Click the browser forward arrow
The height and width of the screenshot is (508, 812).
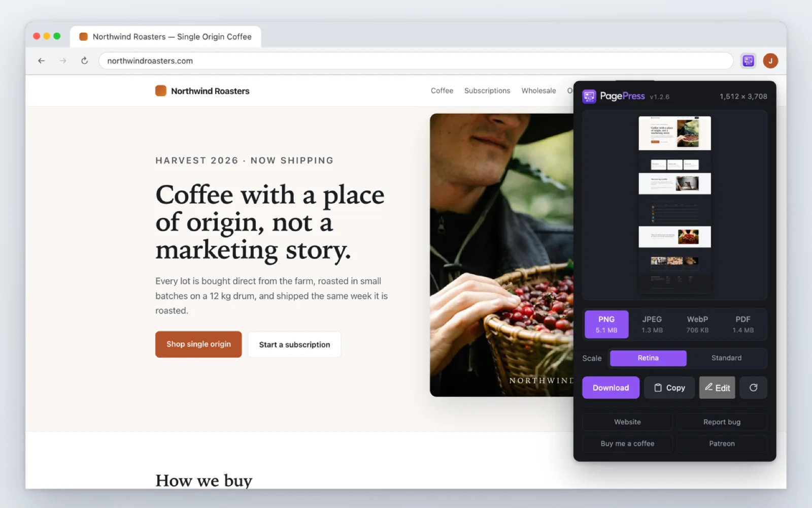click(63, 61)
